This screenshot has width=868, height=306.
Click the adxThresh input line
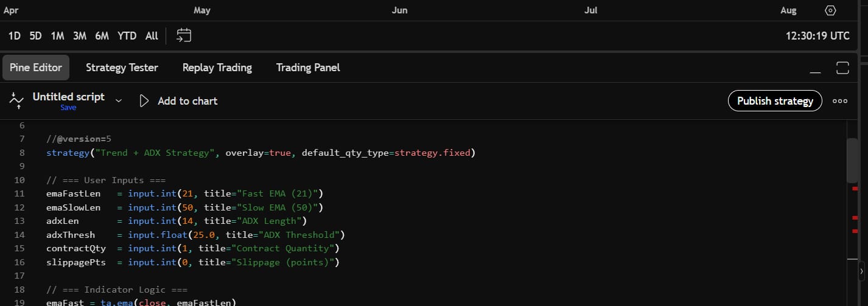pyautogui.click(x=196, y=235)
